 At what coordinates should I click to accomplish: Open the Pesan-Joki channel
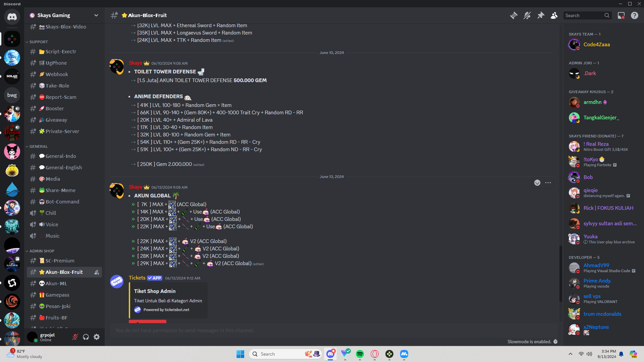(64, 306)
